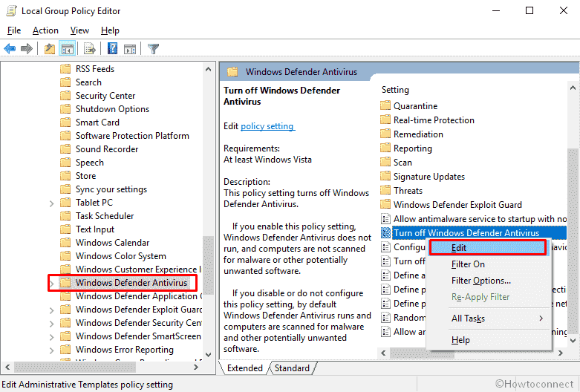Click the Task Scheduler folder icon
The width and height of the screenshot is (580, 392).
(x=65, y=215)
